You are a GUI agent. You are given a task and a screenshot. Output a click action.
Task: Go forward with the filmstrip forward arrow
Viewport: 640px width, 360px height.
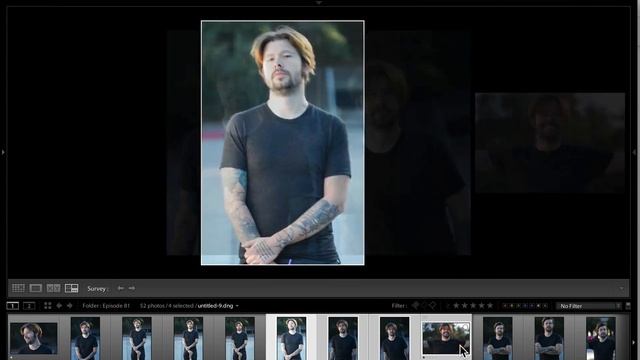pyautogui.click(x=69, y=306)
